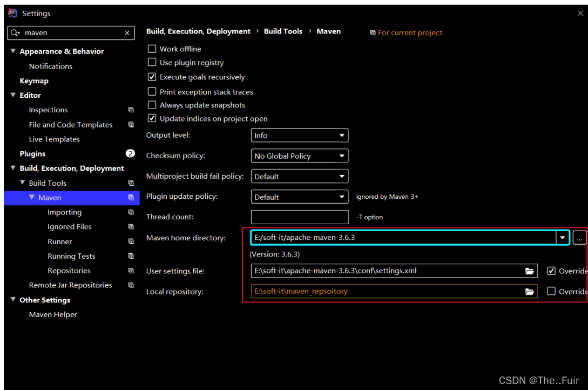Click the project-level icon beside Running Tests
Screen dimensions: 588x390
(131, 256)
